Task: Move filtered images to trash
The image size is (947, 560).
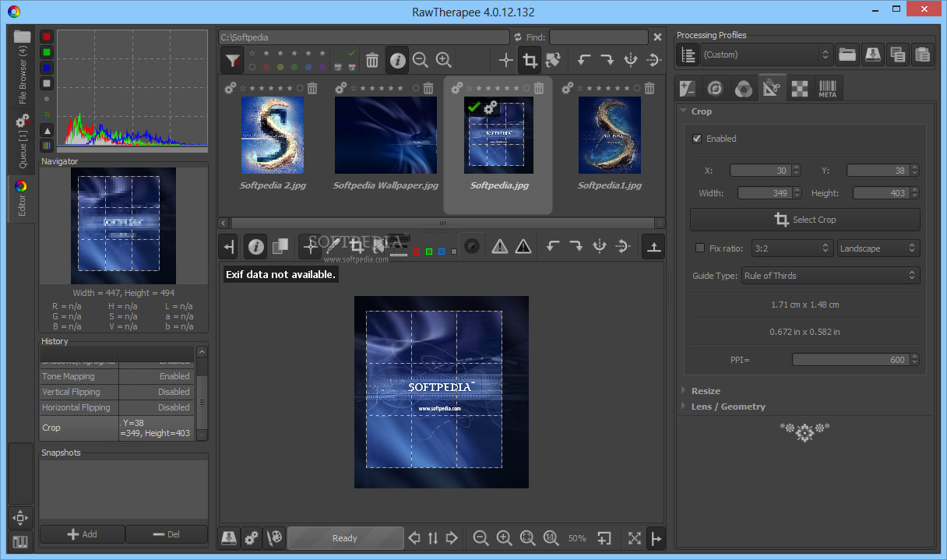Action: [x=372, y=60]
